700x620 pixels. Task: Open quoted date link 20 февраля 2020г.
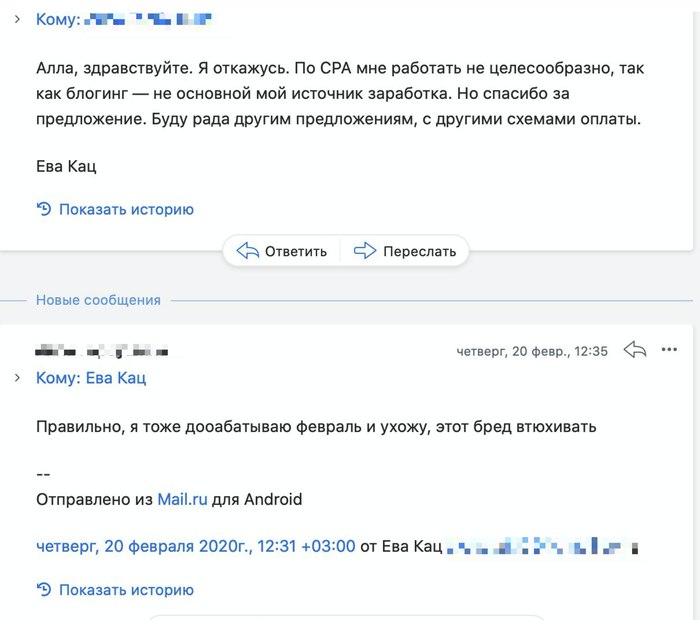[x=196, y=546]
